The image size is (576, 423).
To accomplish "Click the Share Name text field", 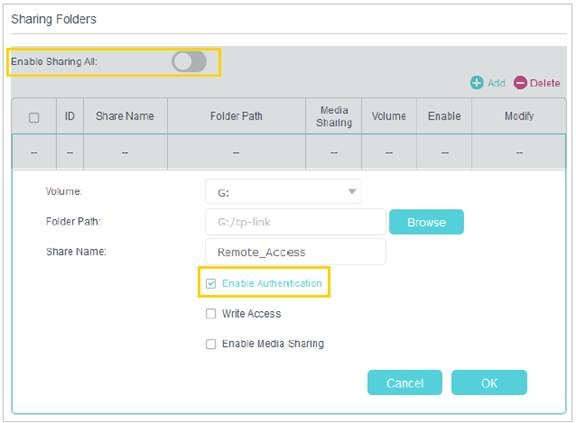I will pyautogui.click(x=295, y=252).
